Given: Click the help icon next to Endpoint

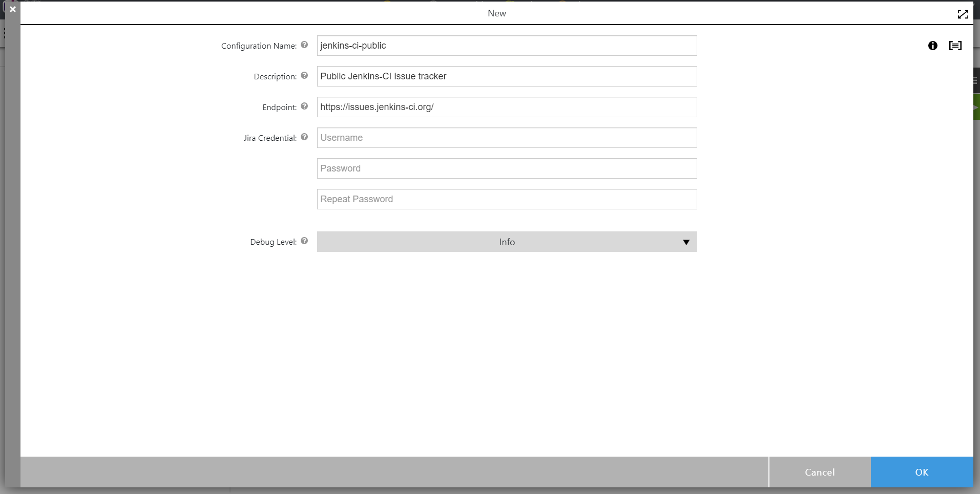Looking at the screenshot, I should 304,106.
